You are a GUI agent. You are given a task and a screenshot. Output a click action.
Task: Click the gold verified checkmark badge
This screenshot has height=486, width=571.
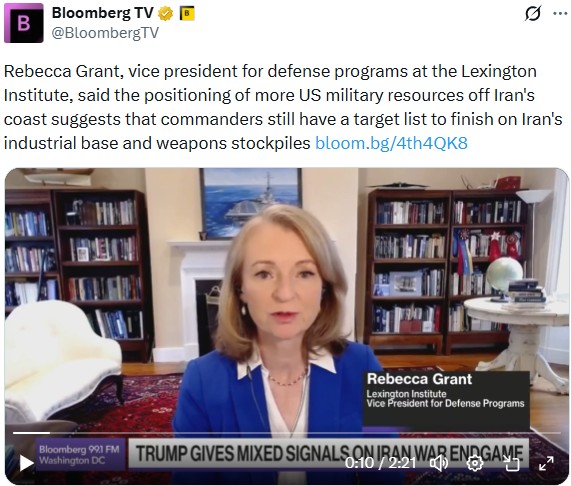pyautogui.click(x=165, y=14)
